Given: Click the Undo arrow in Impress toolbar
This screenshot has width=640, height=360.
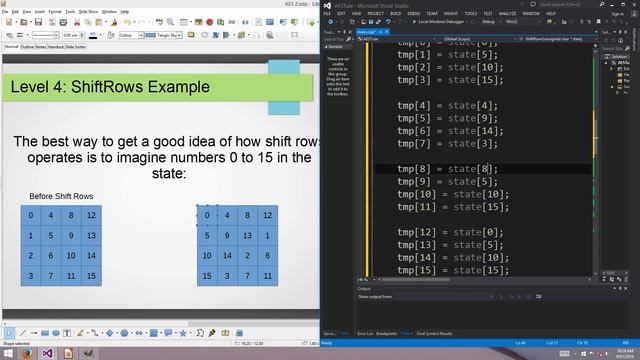Looking at the screenshot, I should tap(127, 22).
